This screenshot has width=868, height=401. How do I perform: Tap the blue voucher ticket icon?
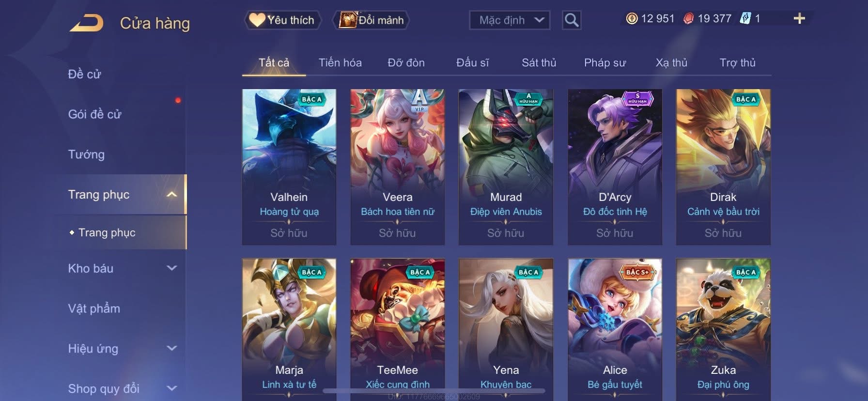745,19
